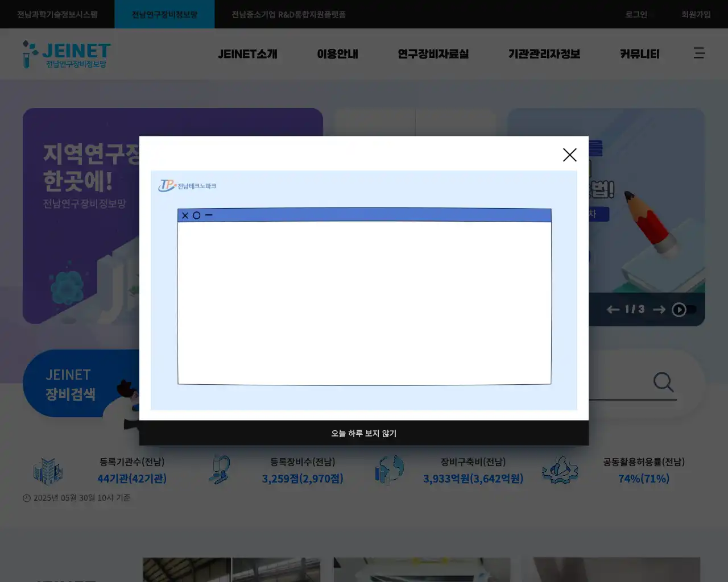Click the next slide right arrow
Screen dimensions: 728x582
point(659,309)
